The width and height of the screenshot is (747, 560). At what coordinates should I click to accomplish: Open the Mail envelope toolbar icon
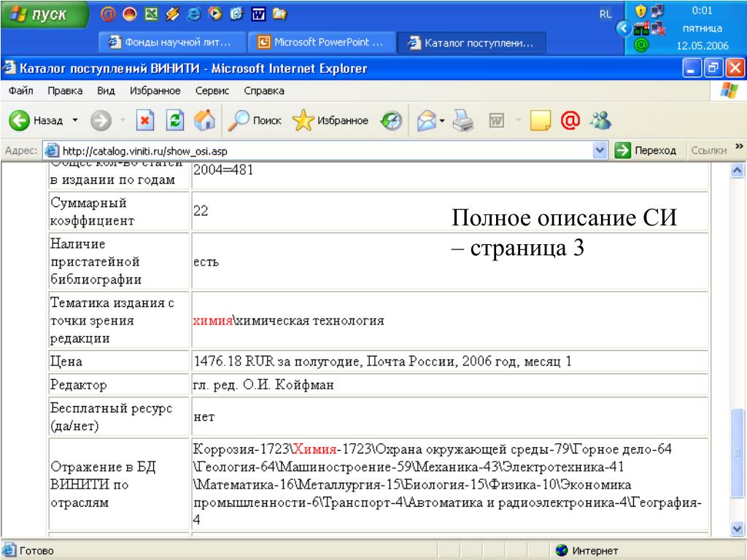426,120
